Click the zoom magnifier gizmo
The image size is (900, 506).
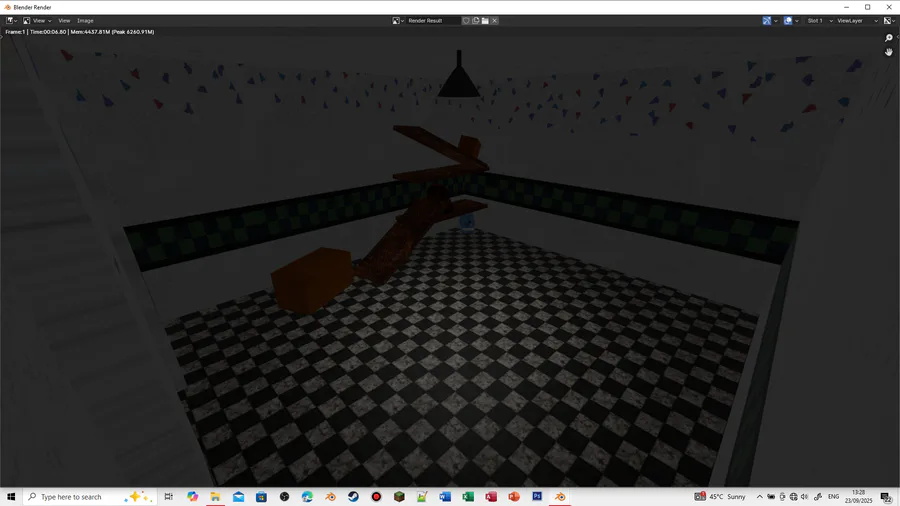(889, 38)
